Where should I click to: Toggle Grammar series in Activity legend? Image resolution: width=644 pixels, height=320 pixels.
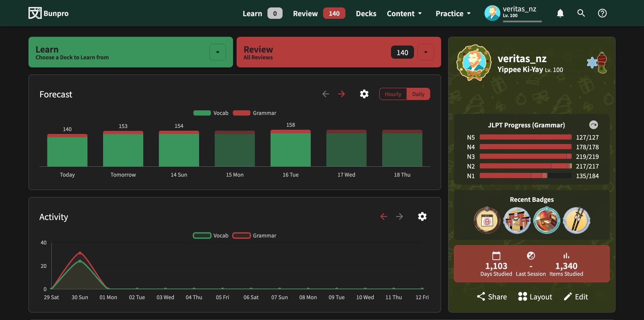pos(254,236)
